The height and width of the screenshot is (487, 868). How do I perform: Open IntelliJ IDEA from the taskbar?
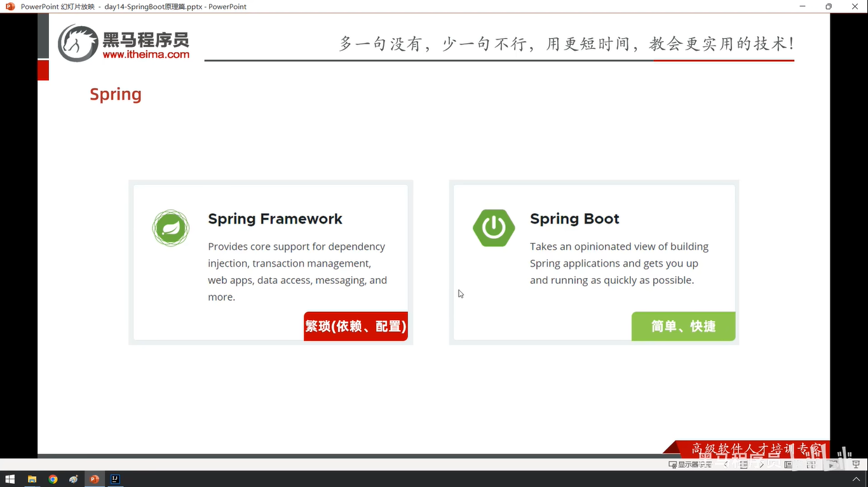tap(115, 479)
